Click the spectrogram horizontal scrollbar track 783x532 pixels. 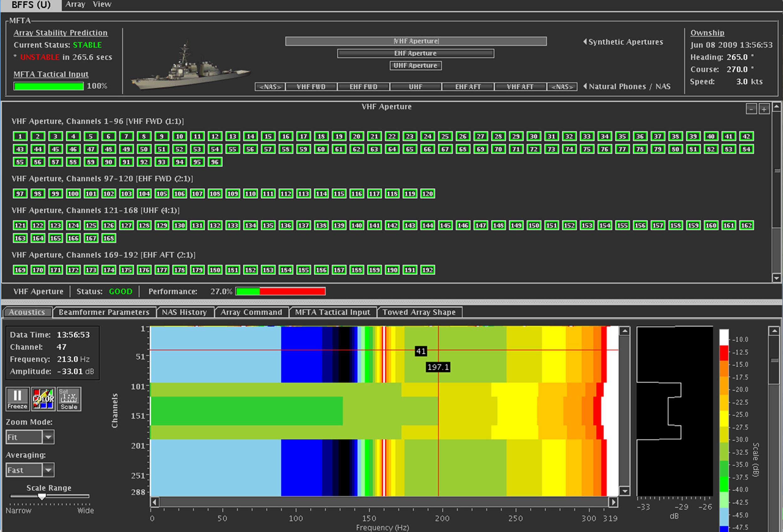click(x=384, y=502)
